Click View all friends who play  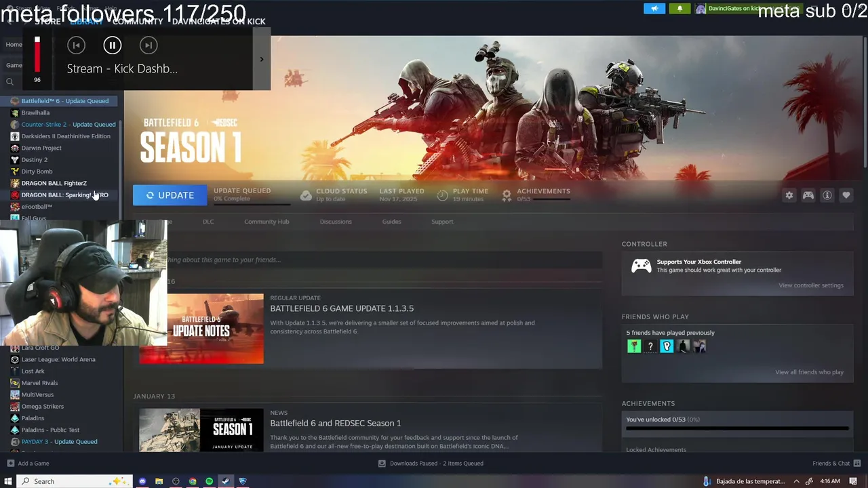pyautogui.click(x=809, y=372)
